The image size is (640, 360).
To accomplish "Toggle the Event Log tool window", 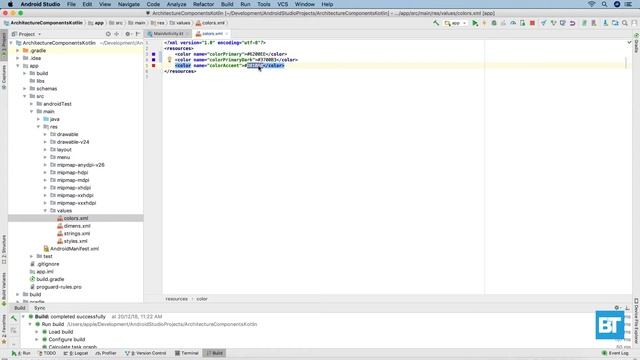I will coord(615,353).
